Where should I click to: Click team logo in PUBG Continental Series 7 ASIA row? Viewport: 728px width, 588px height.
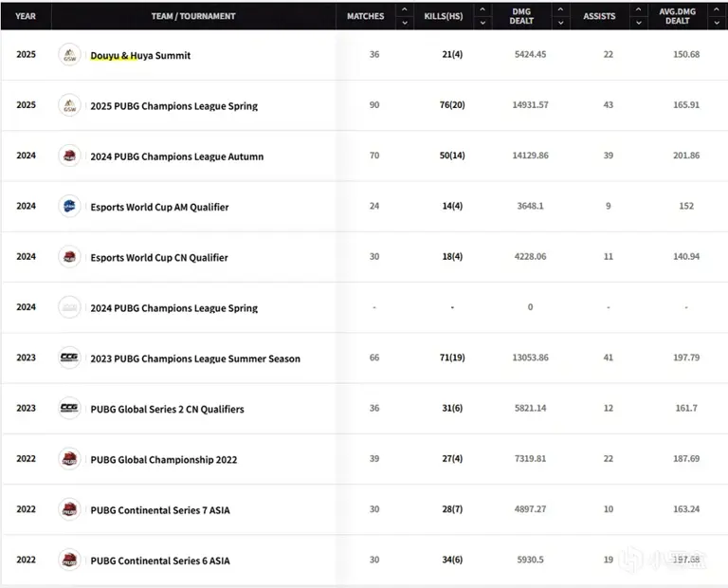point(69,509)
